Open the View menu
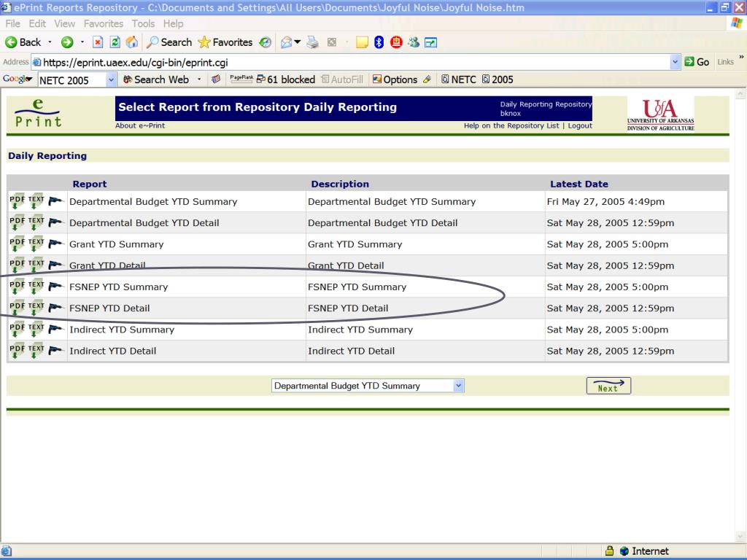Viewport: 747px width, 560px height. coord(64,23)
